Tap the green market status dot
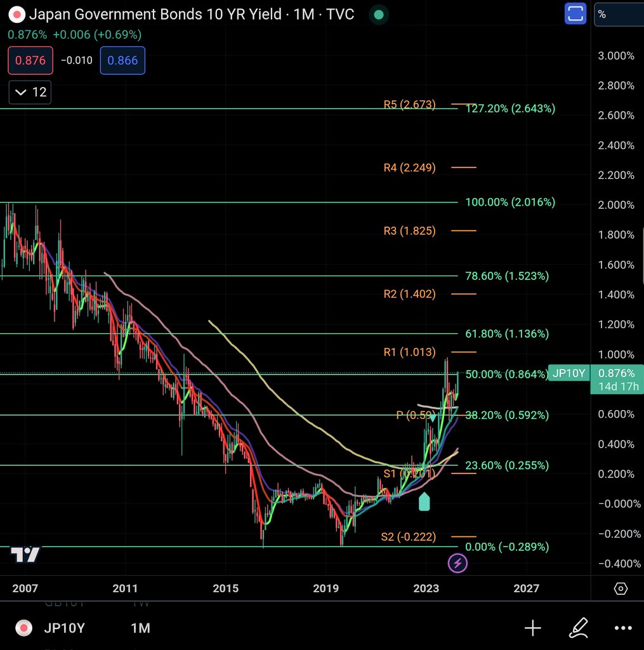 (x=378, y=15)
